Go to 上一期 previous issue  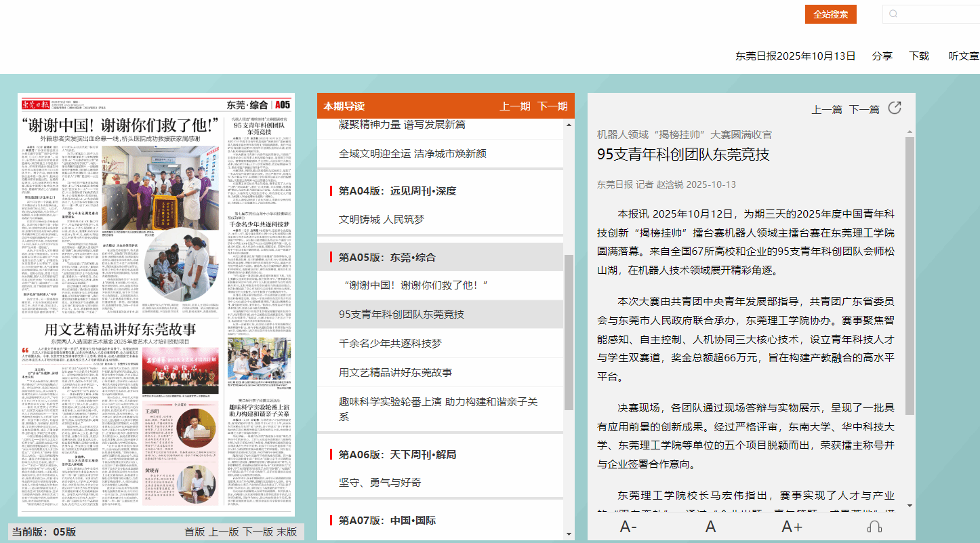pos(515,106)
